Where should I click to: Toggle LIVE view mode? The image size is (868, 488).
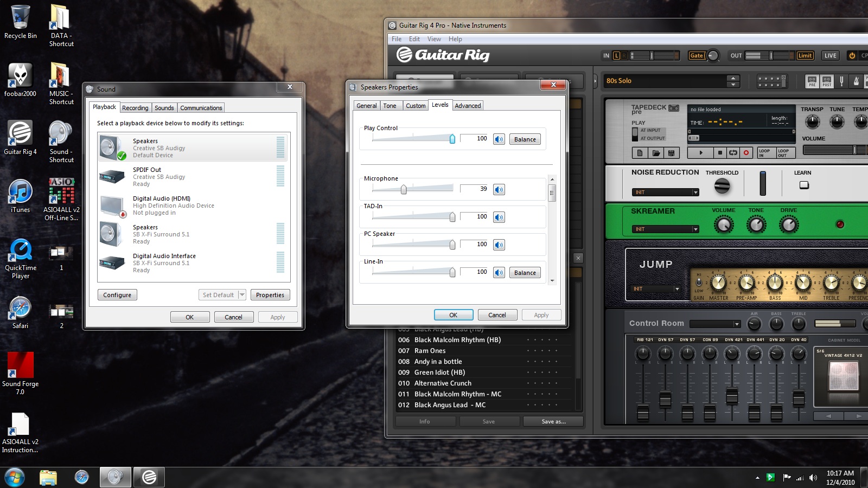[x=830, y=55]
